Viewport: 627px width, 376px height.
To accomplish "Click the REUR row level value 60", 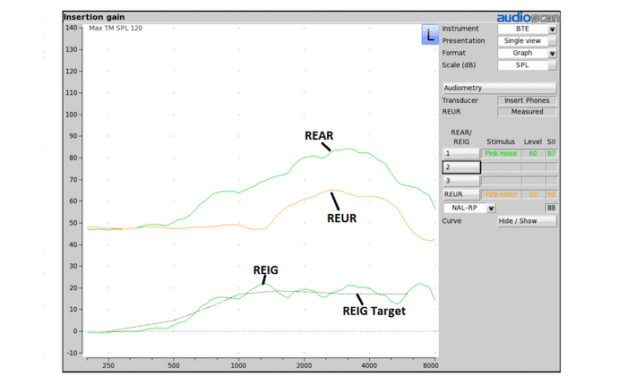I will (x=533, y=194).
